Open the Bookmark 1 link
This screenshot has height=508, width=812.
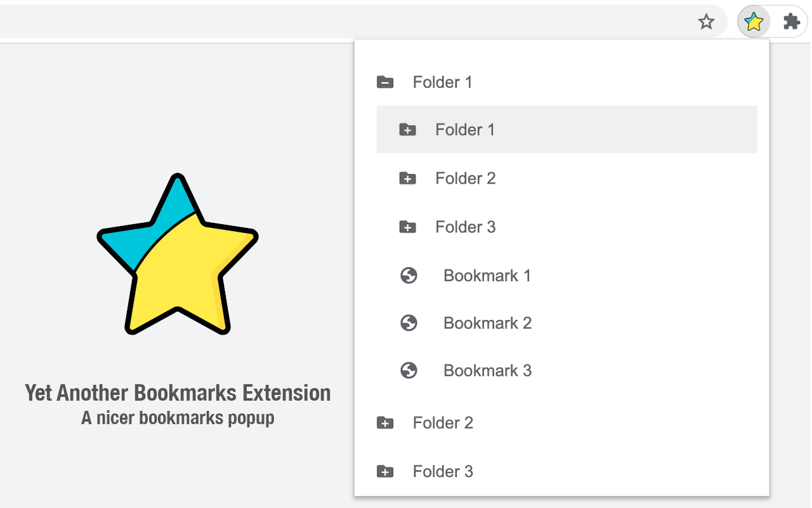(x=487, y=276)
